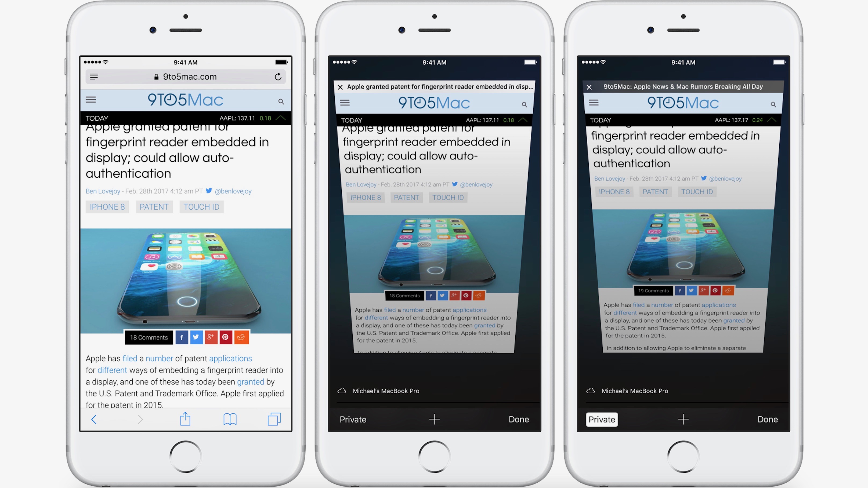Open iCloud tab from MacBook Pro

pyautogui.click(x=435, y=390)
